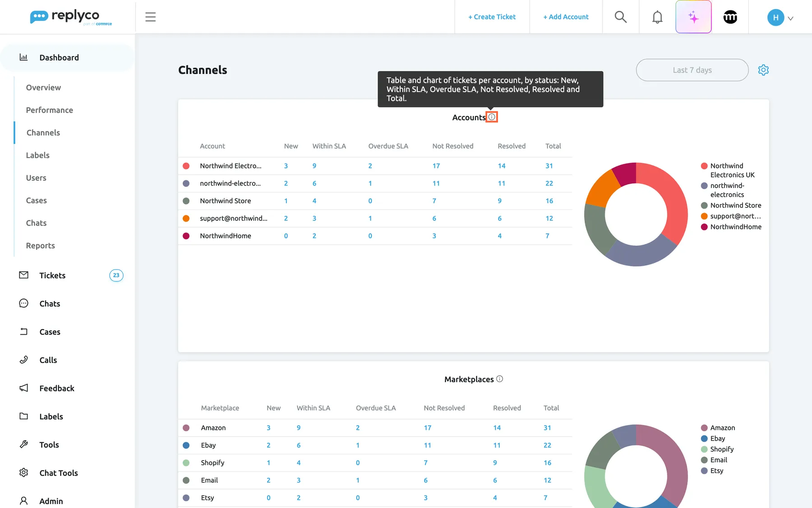The image size is (812, 508).
Task: Click the Chat Tools gear icon
Action: [24, 472]
